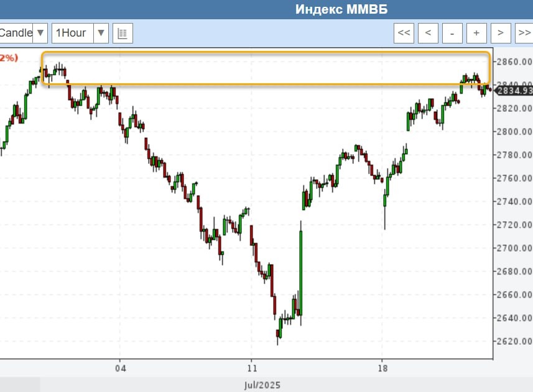Click the 11 date axis label
Image resolution: width=533 pixels, height=392 pixels.
[252, 368]
